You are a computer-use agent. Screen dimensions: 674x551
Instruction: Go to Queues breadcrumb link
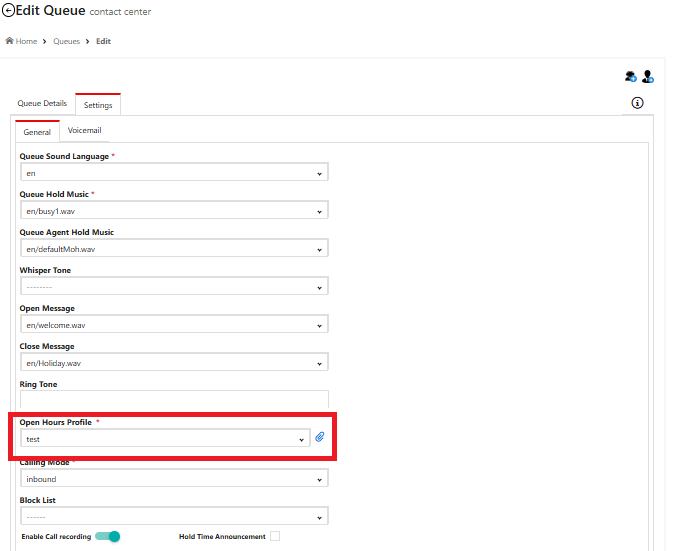[67, 41]
